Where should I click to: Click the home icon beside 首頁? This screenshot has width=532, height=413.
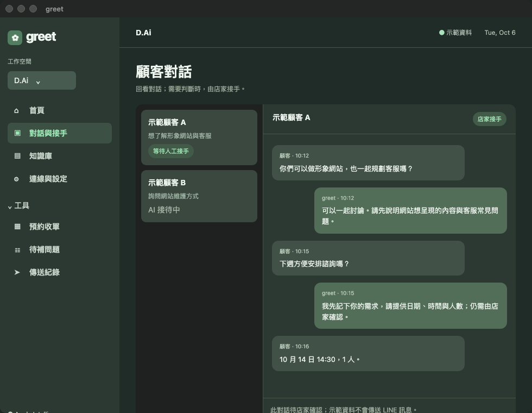[16, 111]
